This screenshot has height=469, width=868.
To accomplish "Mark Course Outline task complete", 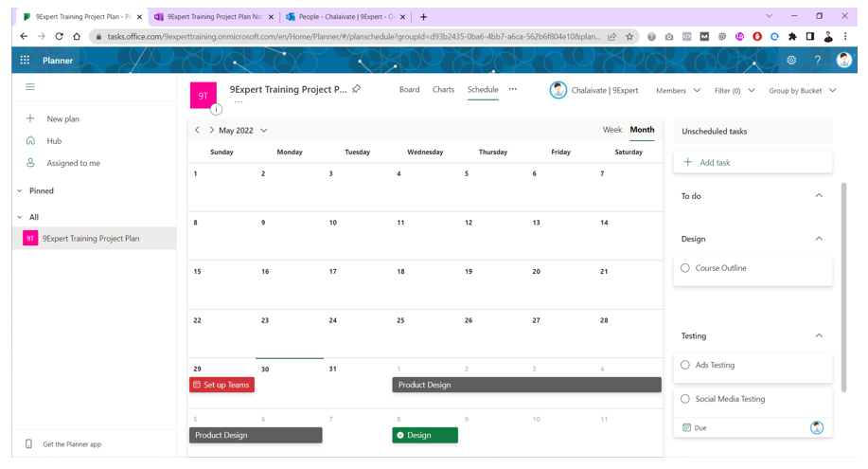I will pos(685,268).
